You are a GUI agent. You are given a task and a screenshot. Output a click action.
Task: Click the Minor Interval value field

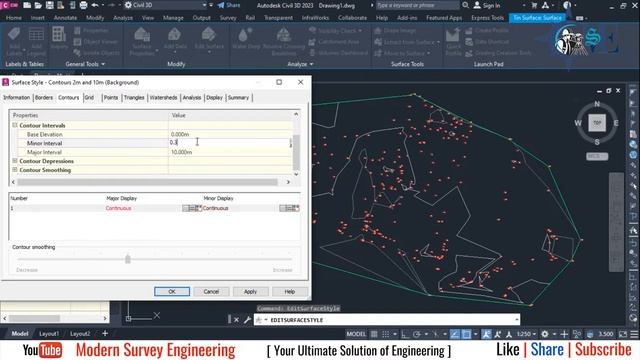coord(229,143)
